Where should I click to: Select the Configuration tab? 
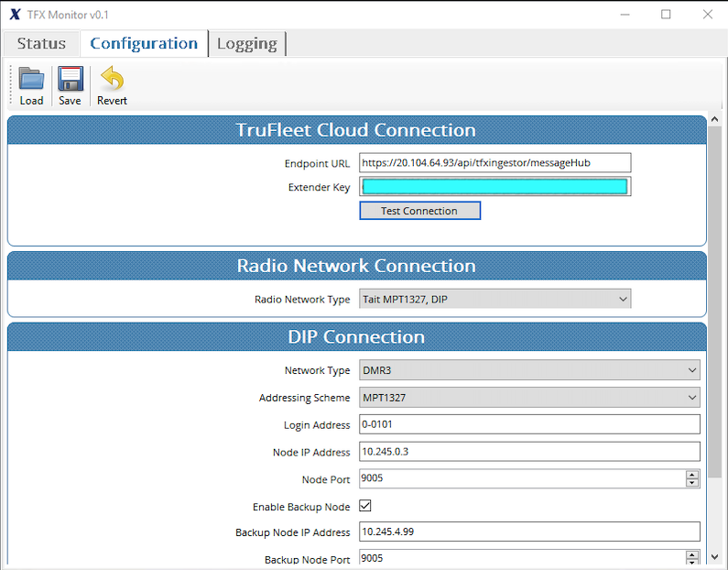tap(144, 44)
